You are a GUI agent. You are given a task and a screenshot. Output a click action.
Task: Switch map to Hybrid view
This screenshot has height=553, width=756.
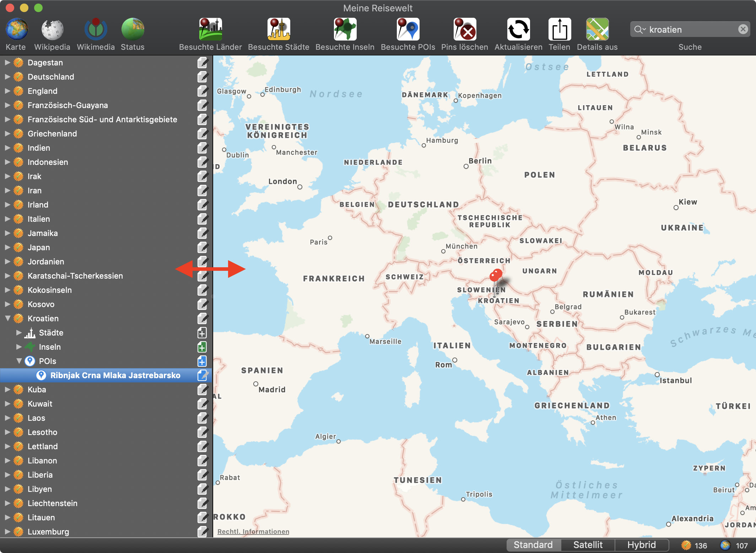click(642, 545)
